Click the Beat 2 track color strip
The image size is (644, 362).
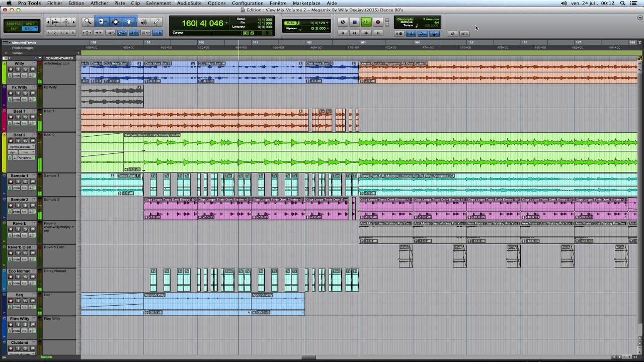pyautogui.click(x=5, y=152)
